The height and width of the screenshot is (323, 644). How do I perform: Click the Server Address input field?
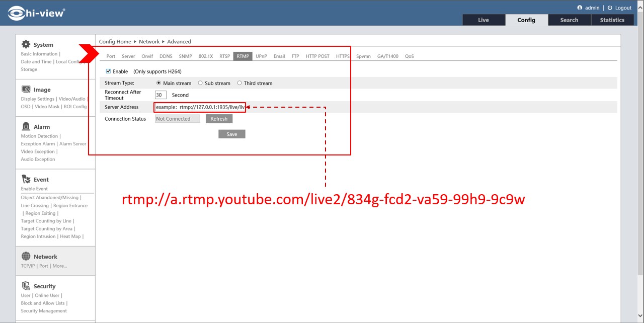(x=200, y=107)
